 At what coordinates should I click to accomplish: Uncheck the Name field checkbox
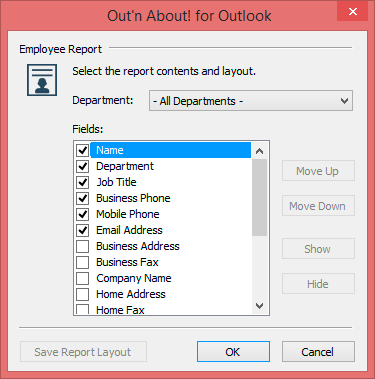(83, 150)
